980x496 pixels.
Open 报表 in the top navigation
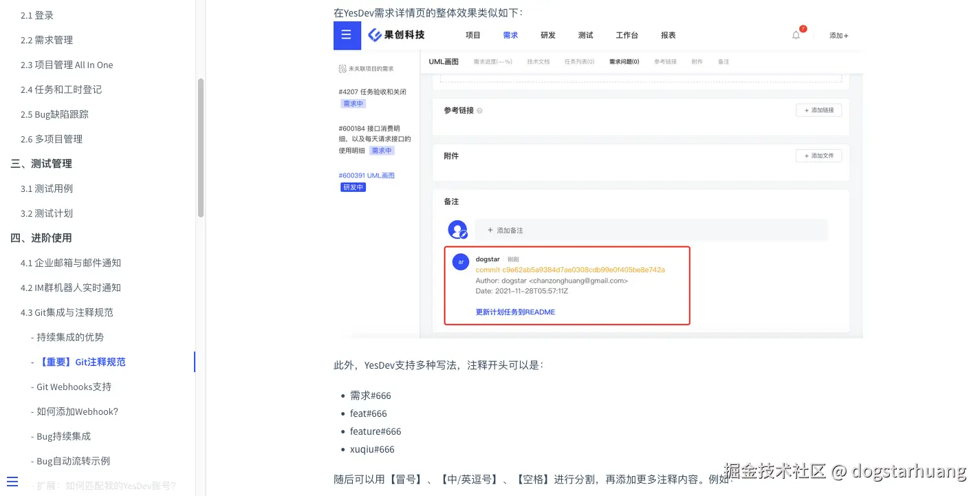coord(668,35)
